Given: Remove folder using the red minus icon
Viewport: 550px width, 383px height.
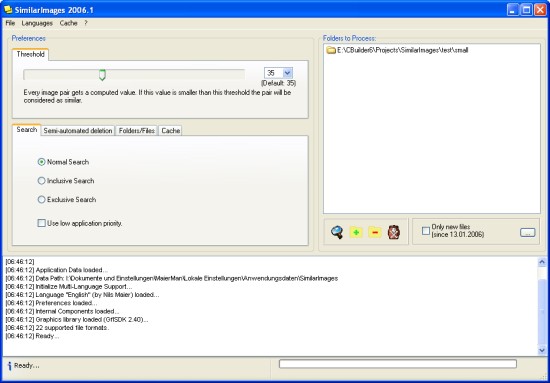Looking at the screenshot, I should click(375, 232).
